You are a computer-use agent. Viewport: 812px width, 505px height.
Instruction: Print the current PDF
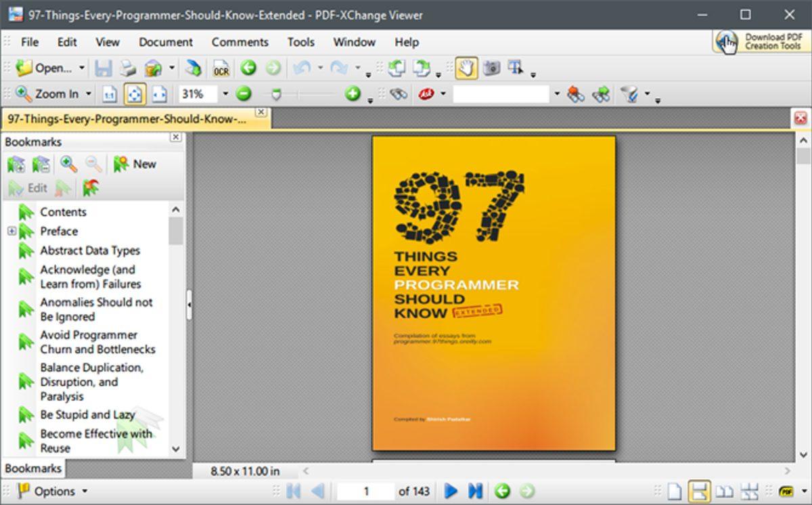(128, 68)
